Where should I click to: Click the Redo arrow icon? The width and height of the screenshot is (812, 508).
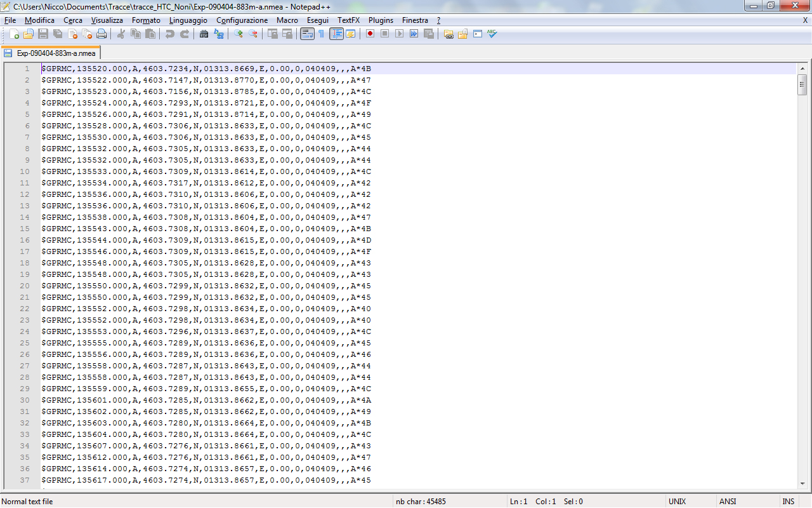[x=184, y=34]
